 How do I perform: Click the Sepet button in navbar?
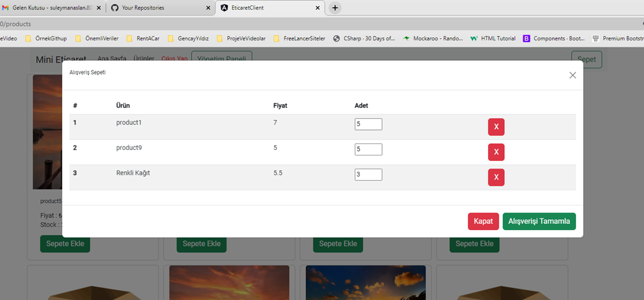(587, 60)
